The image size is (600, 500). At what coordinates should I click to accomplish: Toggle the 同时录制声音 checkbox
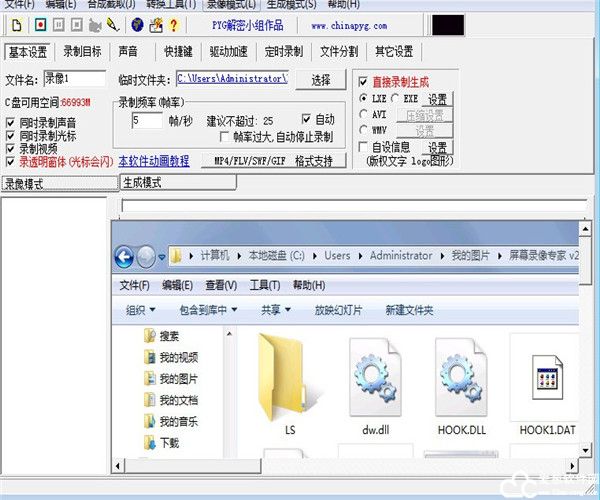(11, 123)
